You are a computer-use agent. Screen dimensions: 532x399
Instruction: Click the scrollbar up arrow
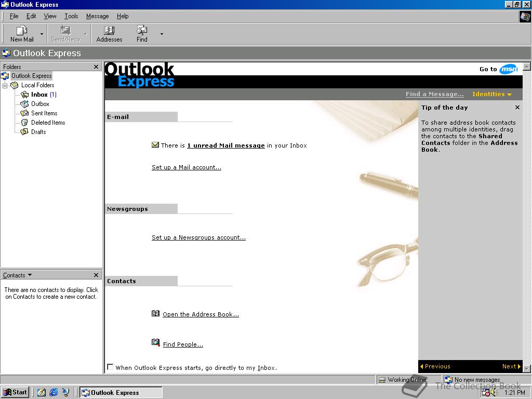tap(527, 66)
